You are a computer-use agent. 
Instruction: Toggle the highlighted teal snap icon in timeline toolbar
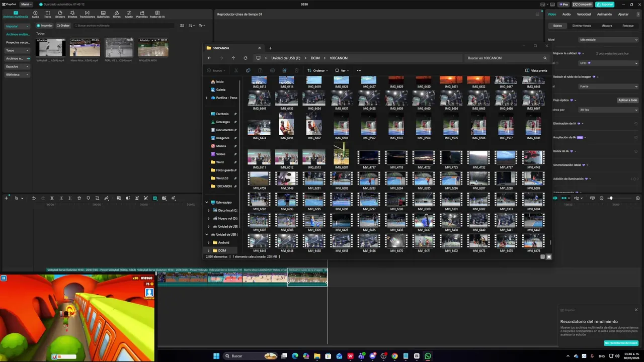point(155,198)
